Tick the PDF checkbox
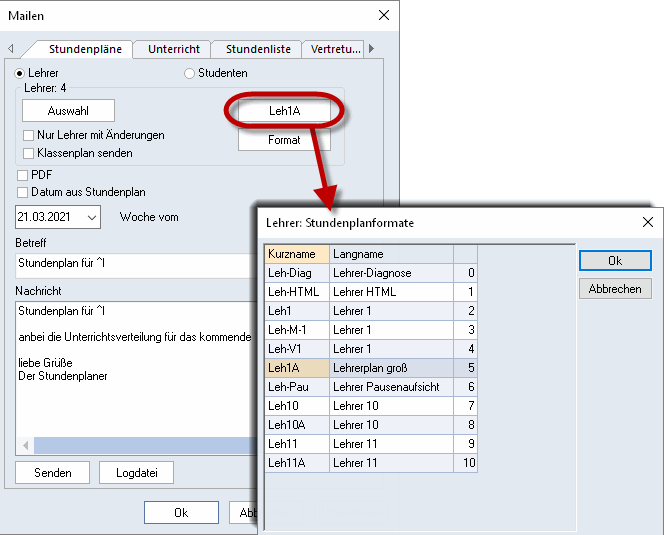This screenshot has width=664, height=535. click(22, 175)
